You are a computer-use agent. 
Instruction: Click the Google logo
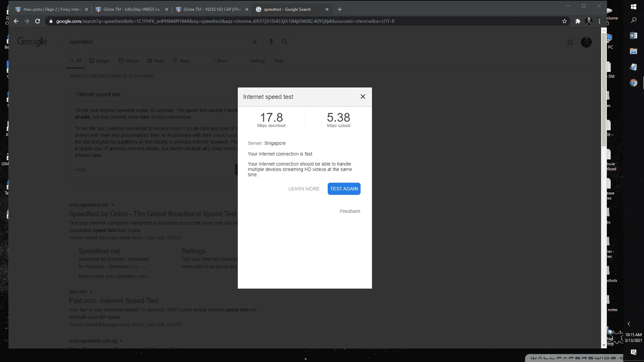(x=32, y=42)
